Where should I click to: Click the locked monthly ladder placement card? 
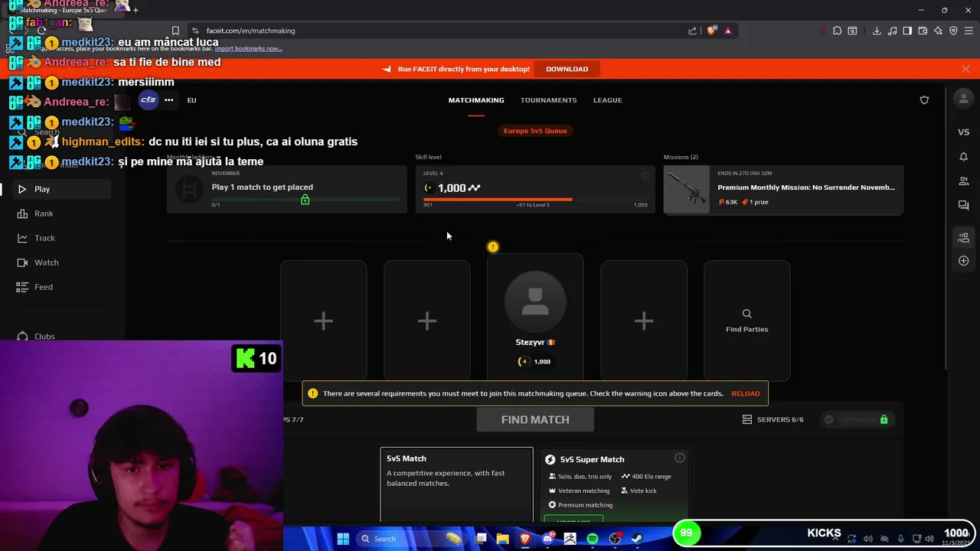point(287,190)
